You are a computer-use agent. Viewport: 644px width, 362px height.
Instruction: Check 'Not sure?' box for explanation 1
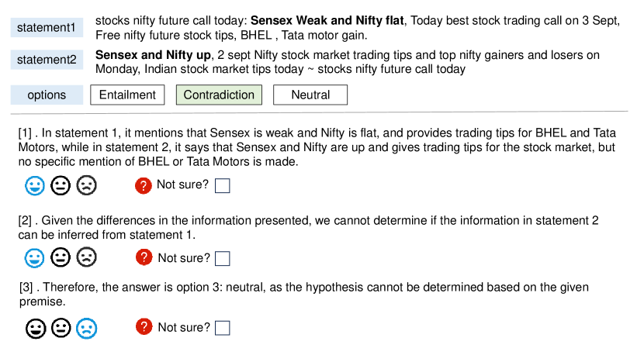[x=222, y=185]
